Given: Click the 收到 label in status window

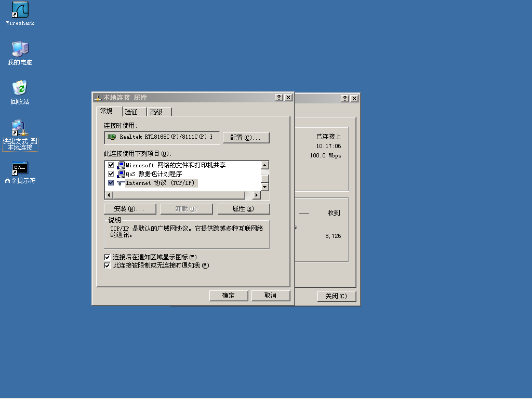Looking at the screenshot, I should click(x=334, y=213).
